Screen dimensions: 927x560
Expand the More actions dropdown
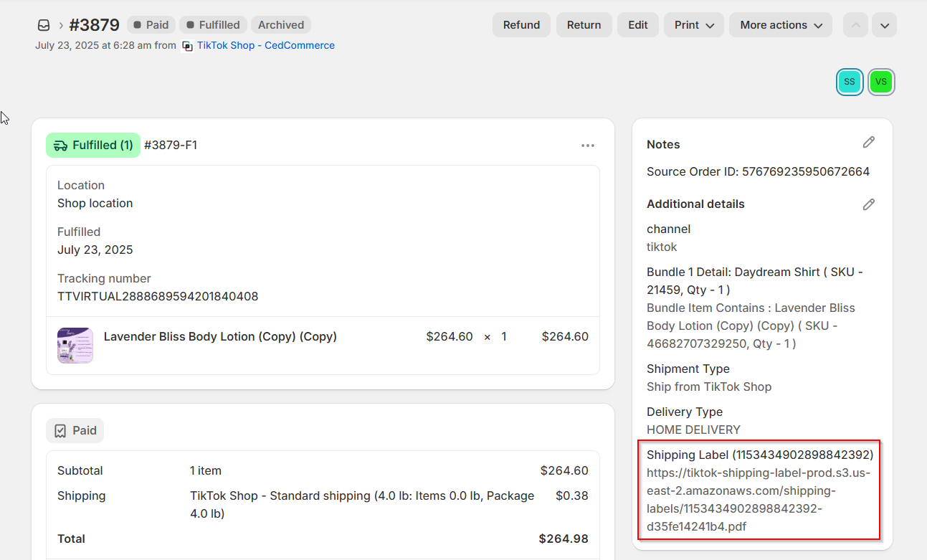click(x=781, y=25)
